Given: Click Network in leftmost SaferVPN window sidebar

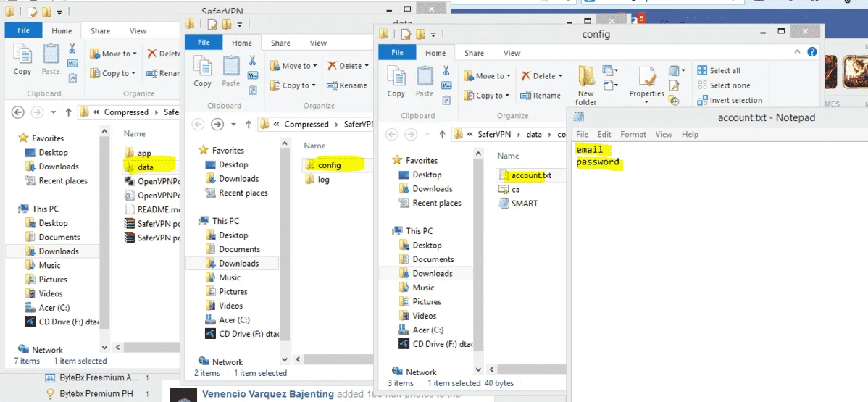Looking at the screenshot, I should (41, 350).
